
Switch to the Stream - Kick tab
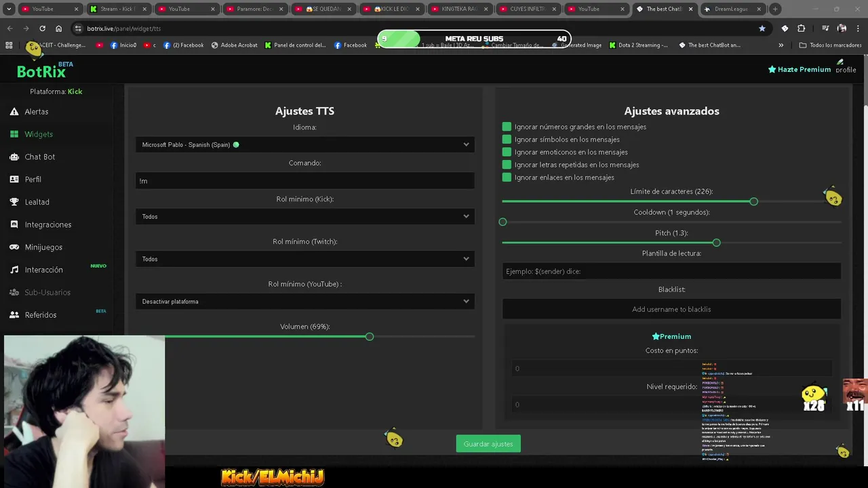click(117, 9)
